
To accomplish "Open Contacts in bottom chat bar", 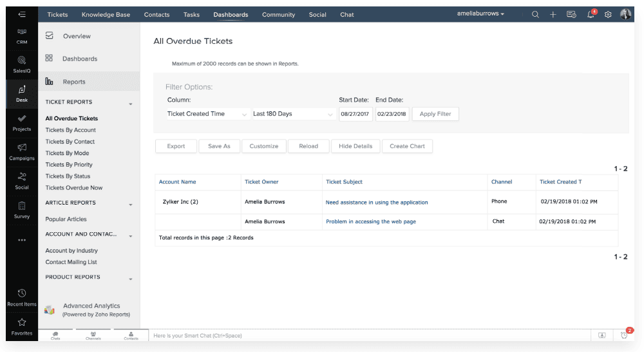I will coord(131,335).
